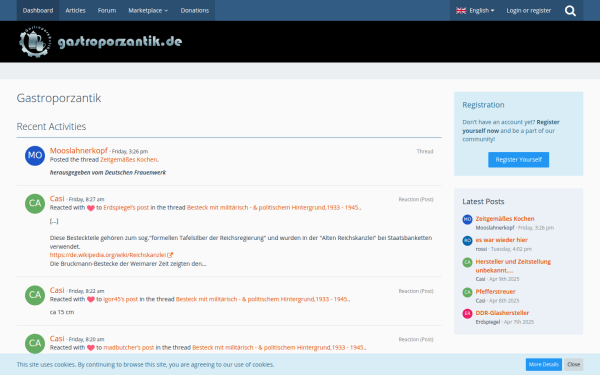Click the gastroporzantik.de logo
600x375 pixels.
(x=101, y=41)
